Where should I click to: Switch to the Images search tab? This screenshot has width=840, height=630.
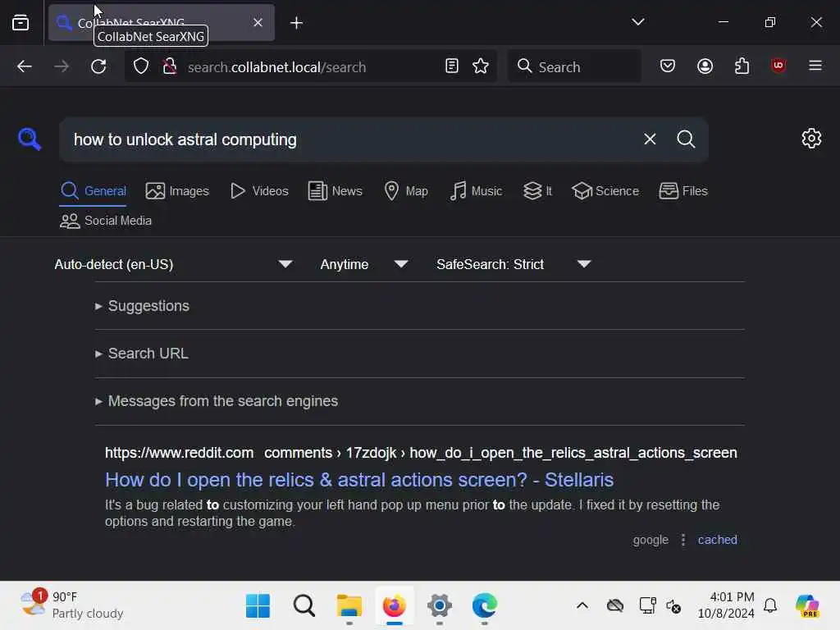tap(177, 190)
